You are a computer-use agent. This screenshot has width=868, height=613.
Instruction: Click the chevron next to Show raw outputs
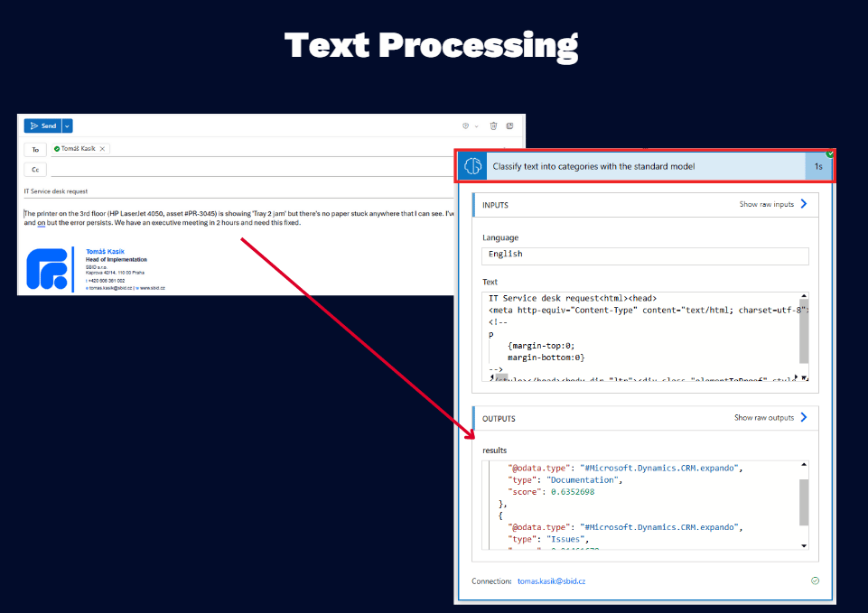coord(804,417)
